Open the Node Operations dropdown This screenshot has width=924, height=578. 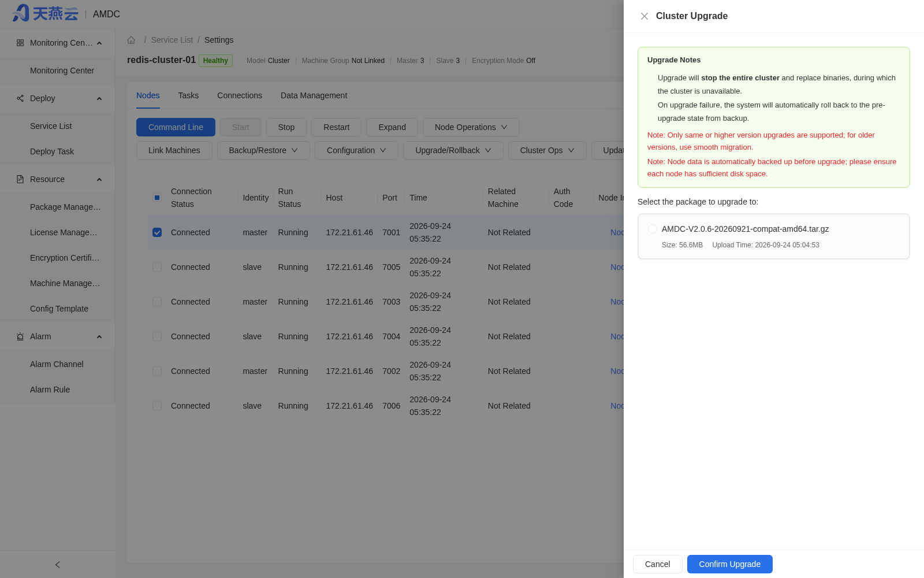coord(471,127)
